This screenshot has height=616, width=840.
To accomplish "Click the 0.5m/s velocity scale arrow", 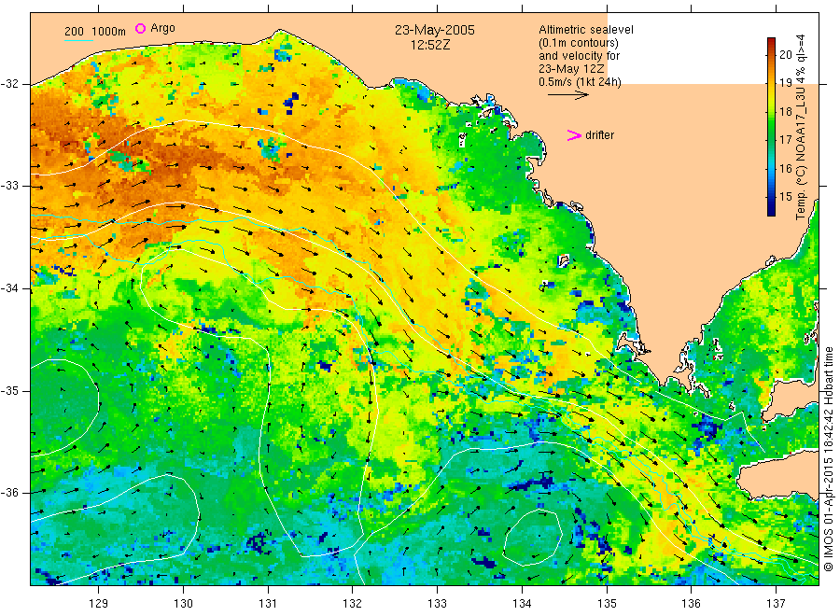I will coord(567,95).
